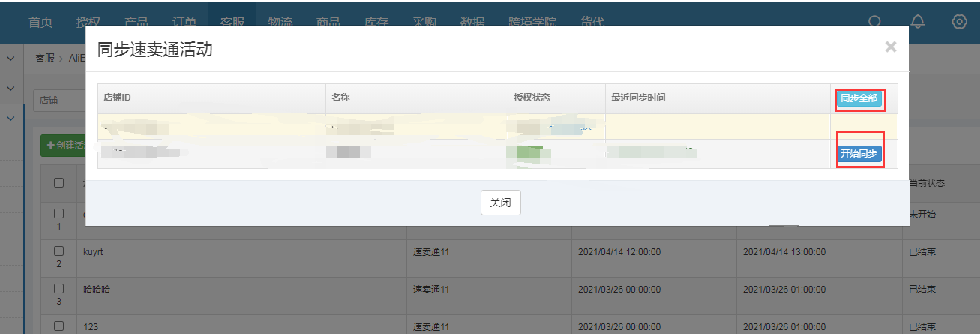Click 速卖通11 in the 123 row

click(x=431, y=327)
